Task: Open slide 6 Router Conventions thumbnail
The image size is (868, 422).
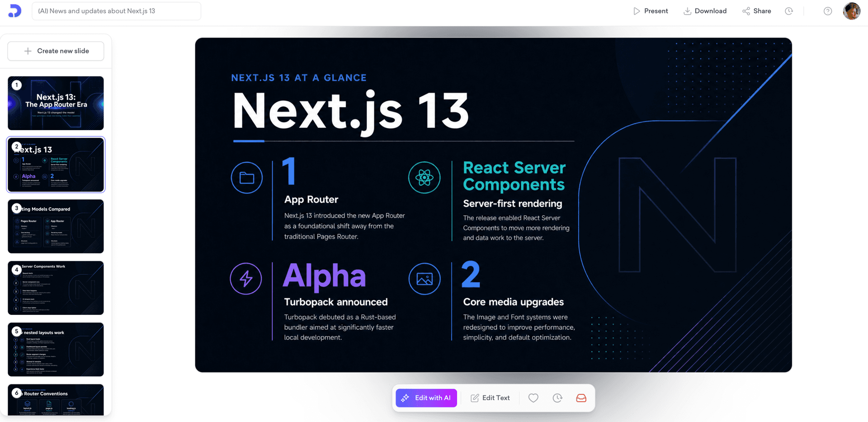Action: (x=56, y=400)
